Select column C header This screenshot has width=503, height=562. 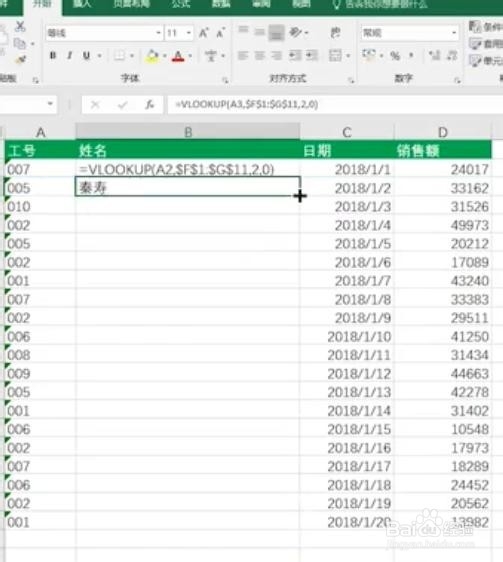tap(347, 132)
